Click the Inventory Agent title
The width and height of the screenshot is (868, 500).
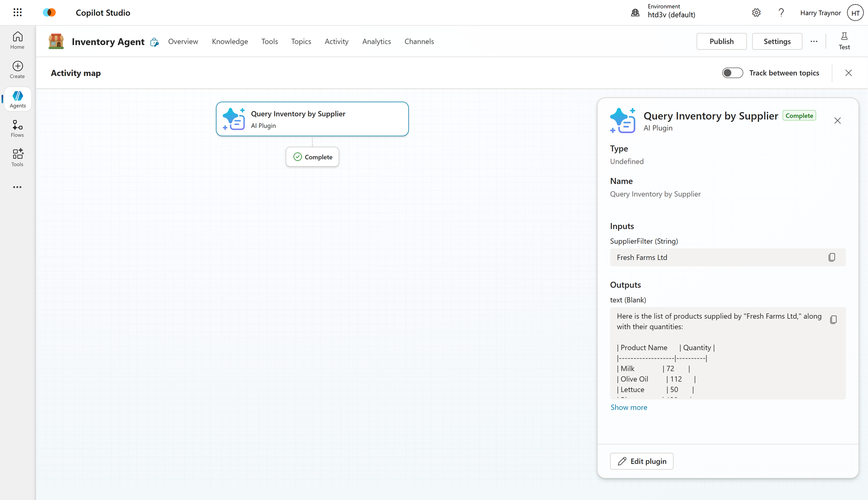click(x=108, y=42)
